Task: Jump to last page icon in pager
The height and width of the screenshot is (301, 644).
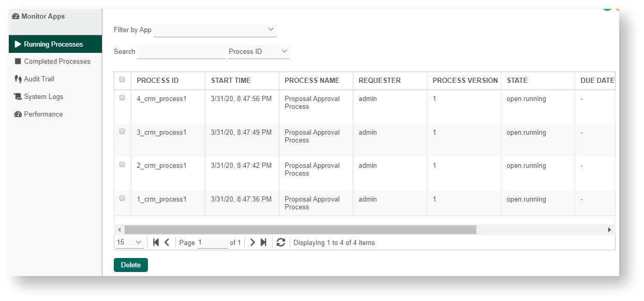Action: point(263,242)
